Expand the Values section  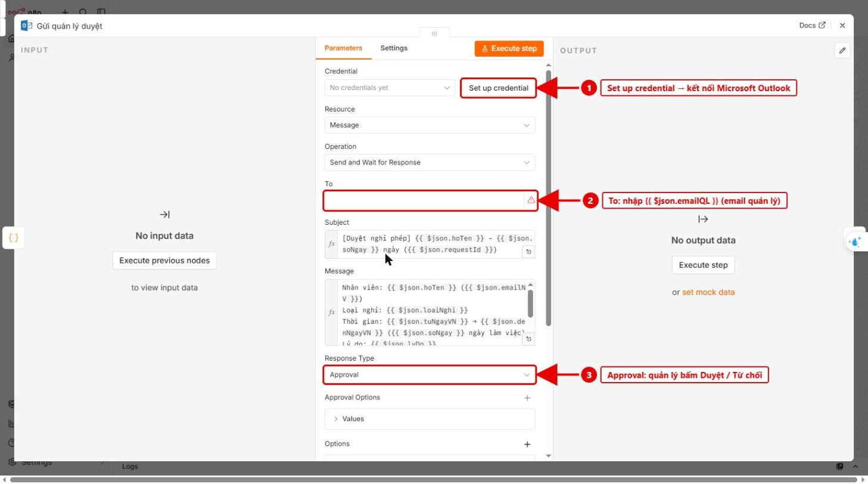[430, 419]
